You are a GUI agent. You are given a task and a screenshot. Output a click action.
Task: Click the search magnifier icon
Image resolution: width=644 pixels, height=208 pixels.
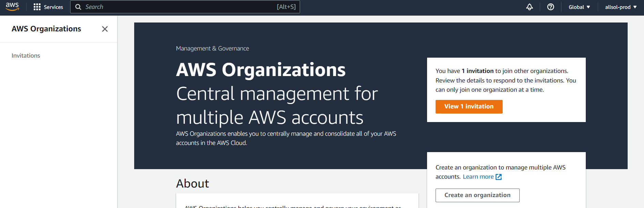(78, 7)
